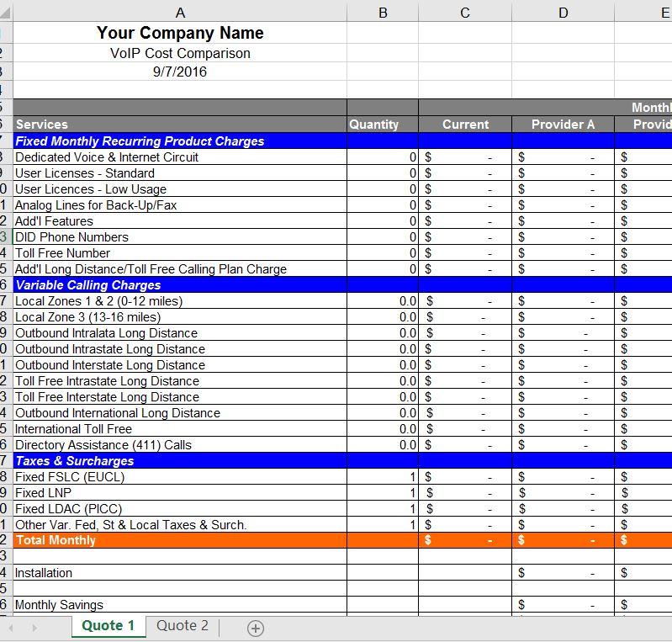The width and height of the screenshot is (672, 642).
Task: Select 'Toll Free Interstate Long Distance' cell
Action: 180,396
